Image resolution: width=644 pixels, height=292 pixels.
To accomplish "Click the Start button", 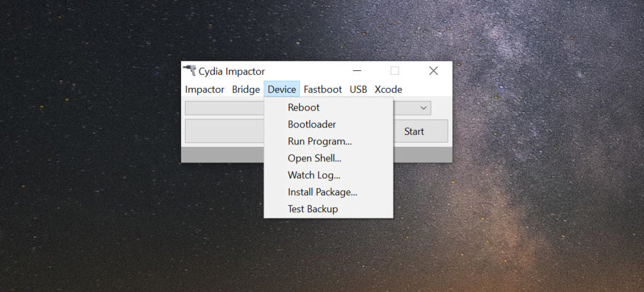I will click(x=414, y=131).
